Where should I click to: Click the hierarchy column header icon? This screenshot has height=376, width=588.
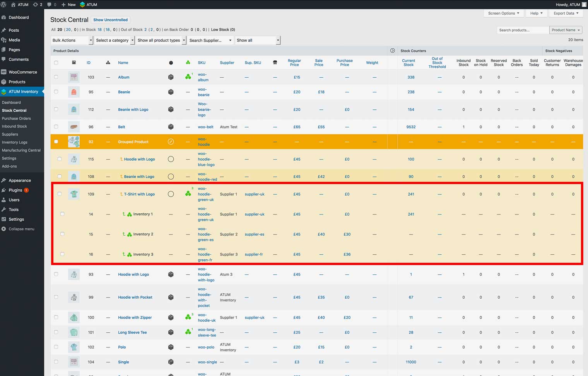point(108,63)
